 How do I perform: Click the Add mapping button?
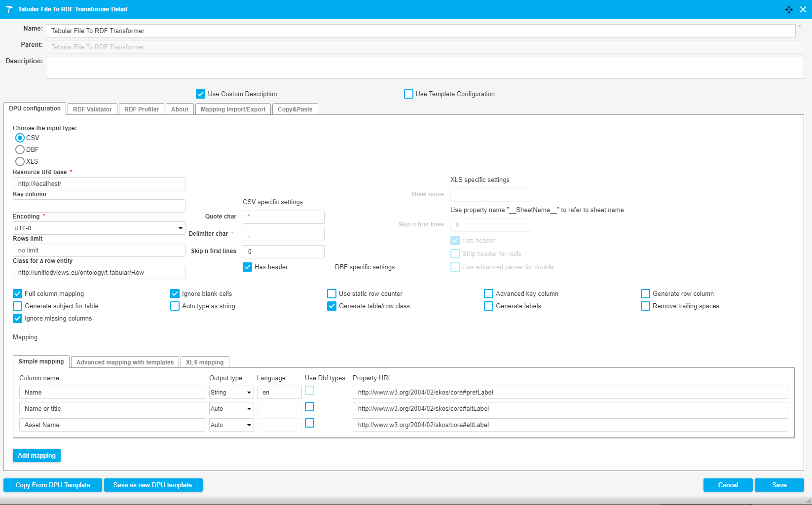click(x=37, y=455)
